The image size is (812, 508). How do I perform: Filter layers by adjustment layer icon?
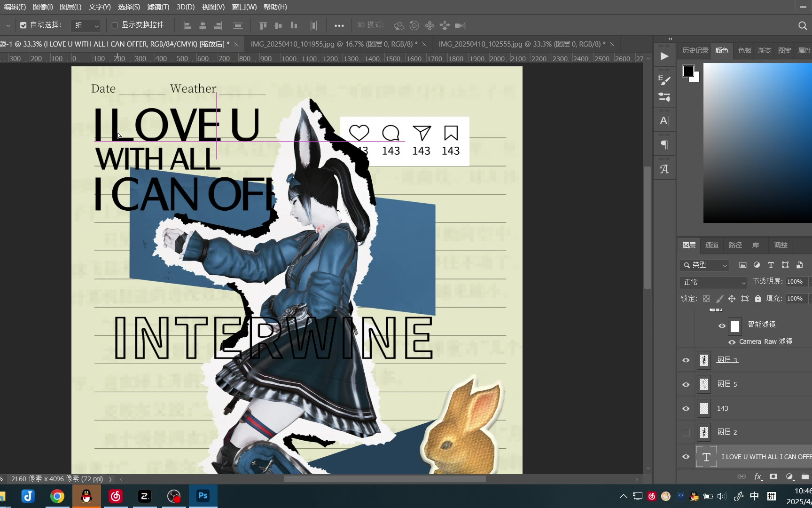click(757, 265)
